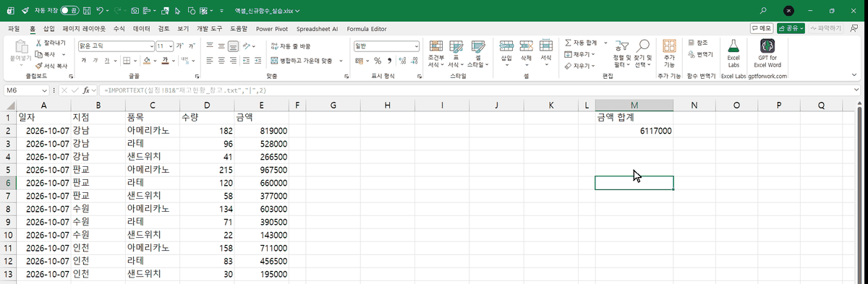Click the percent style icon
This screenshot has height=284, width=868.
click(x=378, y=61)
